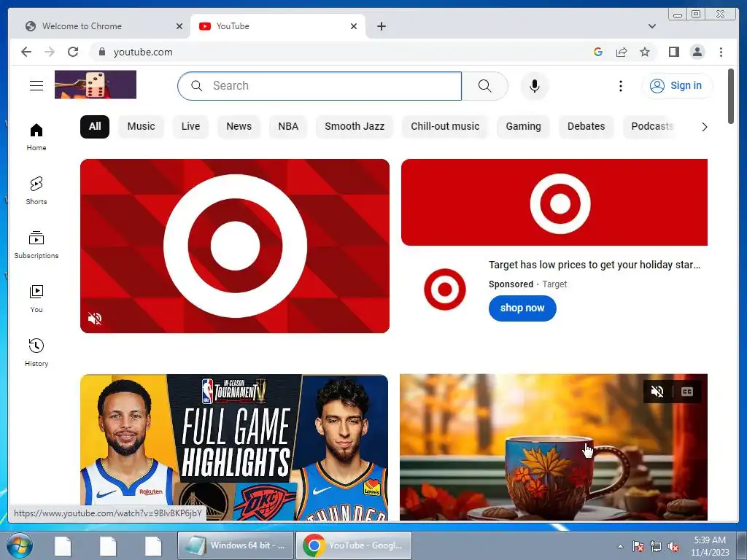Select the Music filter chip

coord(141,127)
